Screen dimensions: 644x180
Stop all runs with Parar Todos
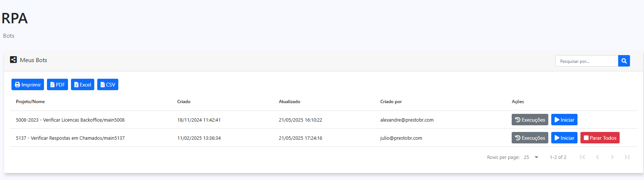[x=600, y=138]
